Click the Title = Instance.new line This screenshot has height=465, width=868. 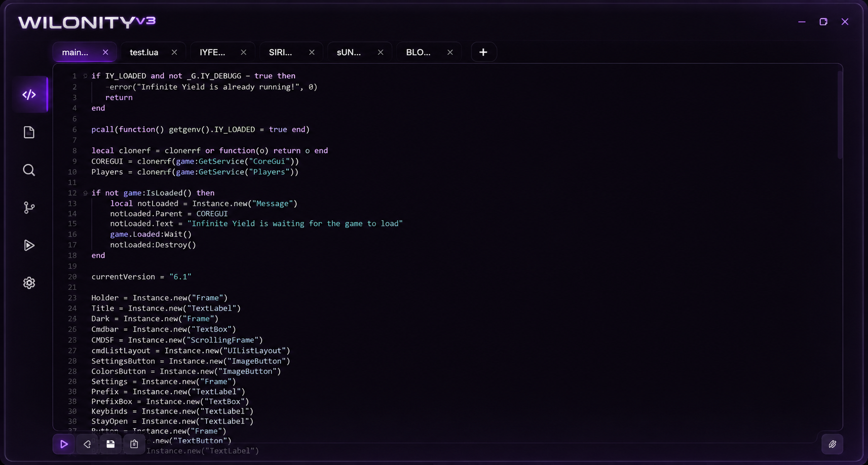click(x=166, y=308)
